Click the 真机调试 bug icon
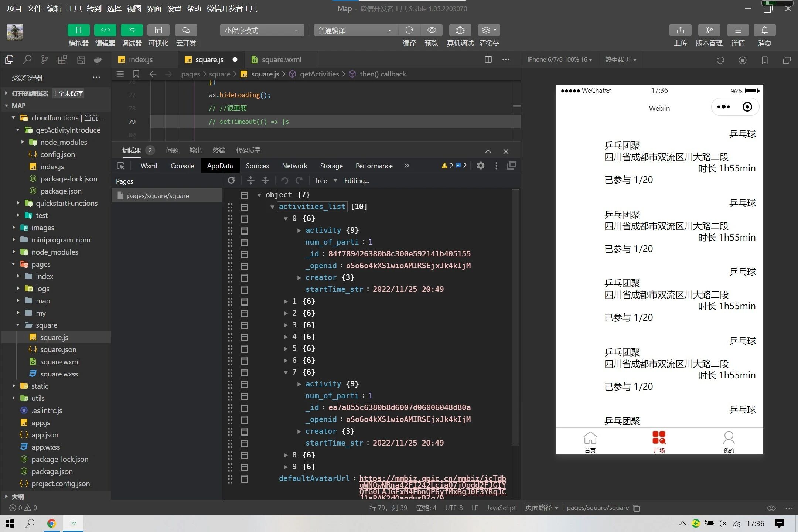 pos(460,30)
